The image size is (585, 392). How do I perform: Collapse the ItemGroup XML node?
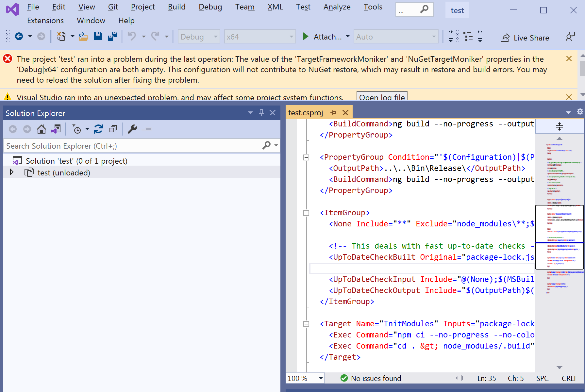[x=306, y=213]
